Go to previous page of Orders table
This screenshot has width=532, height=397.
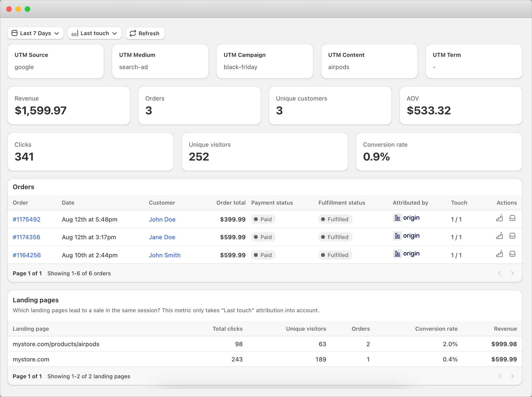(500, 273)
